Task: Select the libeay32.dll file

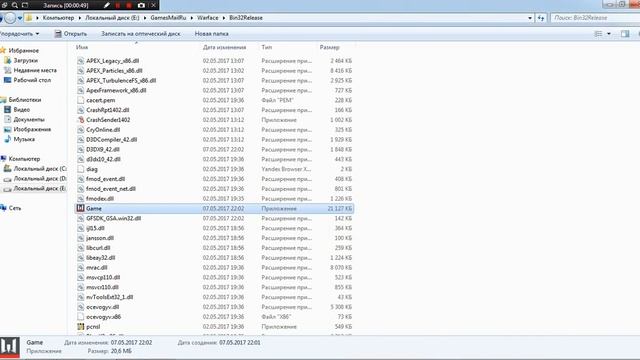Action: (x=100, y=258)
